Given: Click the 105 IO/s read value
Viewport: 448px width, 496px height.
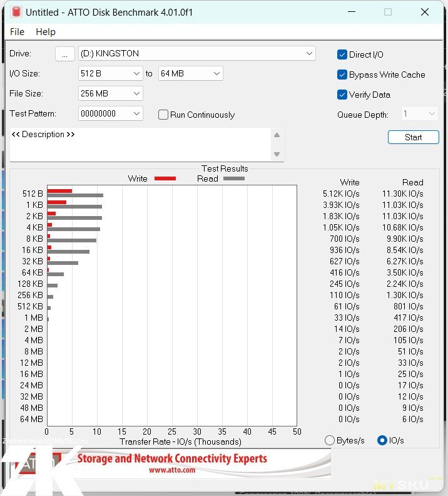Looking at the screenshot, I should click(409, 340).
